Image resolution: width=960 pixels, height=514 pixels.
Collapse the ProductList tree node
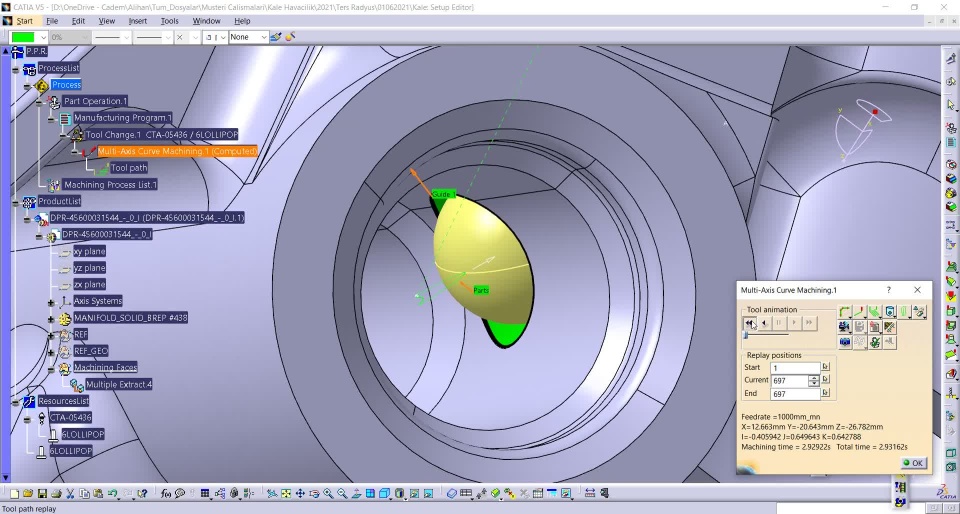click(15, 201)
